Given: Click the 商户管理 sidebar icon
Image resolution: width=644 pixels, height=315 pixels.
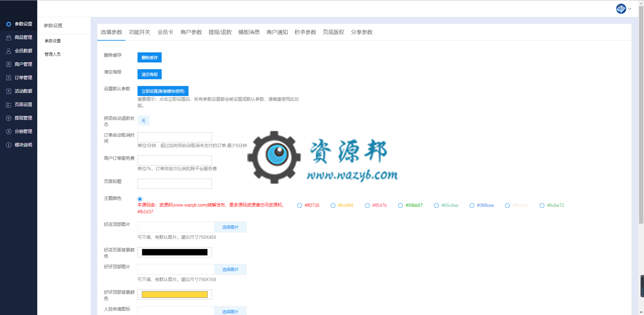Looking at the screenshot, I should point(9,64).
